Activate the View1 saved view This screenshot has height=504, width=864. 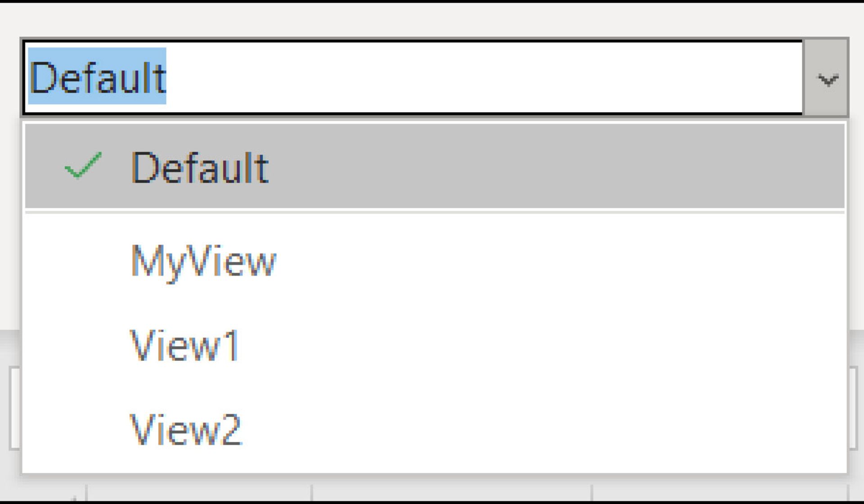(435, 346)
